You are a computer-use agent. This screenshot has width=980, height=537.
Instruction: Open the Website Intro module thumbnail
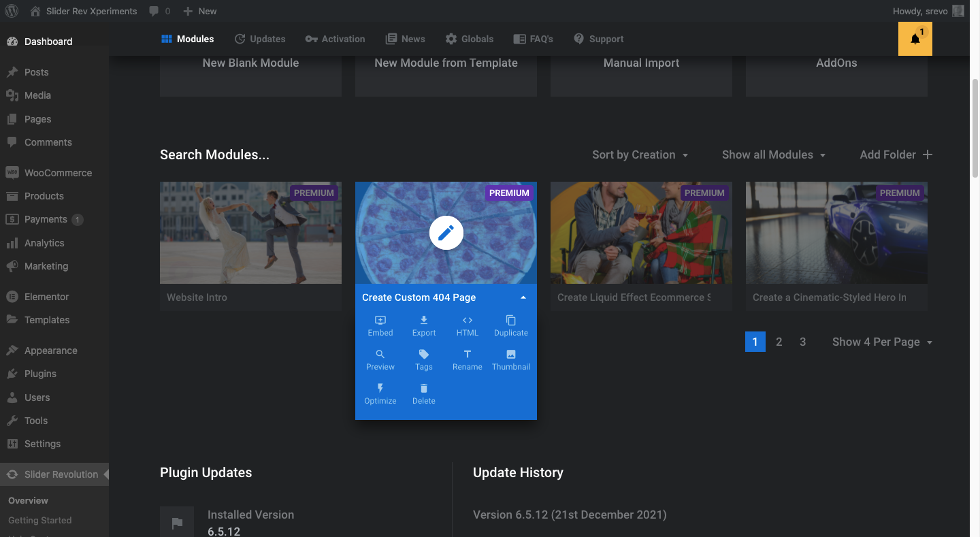click(250, 233)
